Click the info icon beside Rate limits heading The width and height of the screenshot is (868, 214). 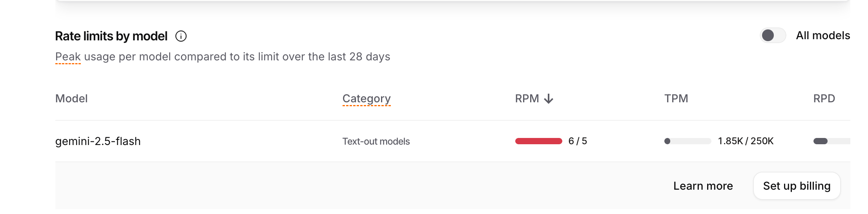(181, 36)
